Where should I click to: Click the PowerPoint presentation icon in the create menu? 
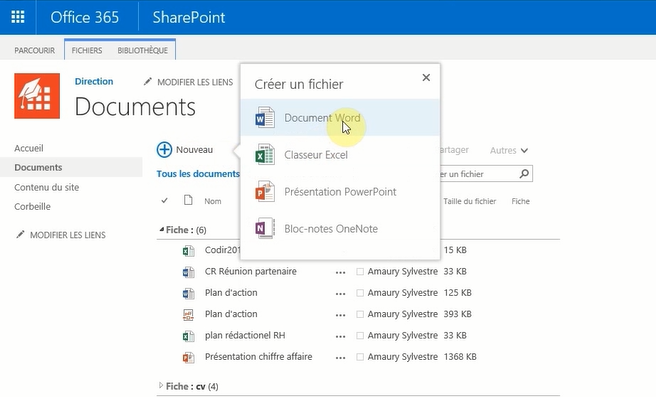point(265,192)
